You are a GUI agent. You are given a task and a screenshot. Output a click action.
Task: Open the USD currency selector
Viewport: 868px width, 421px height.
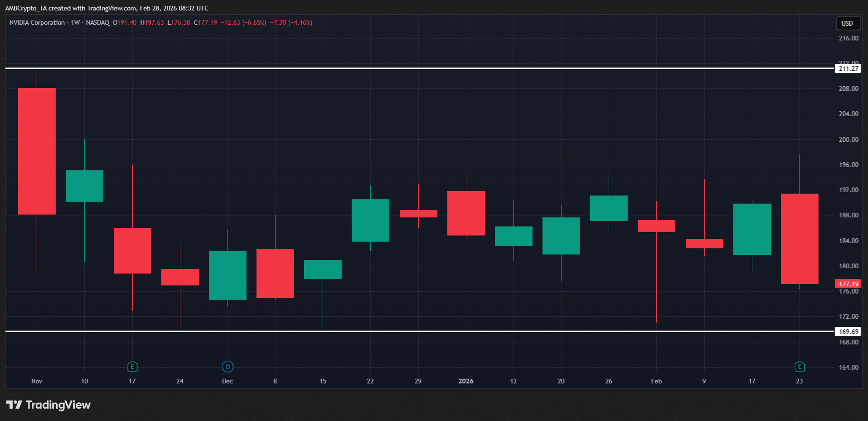click(847, 23)
